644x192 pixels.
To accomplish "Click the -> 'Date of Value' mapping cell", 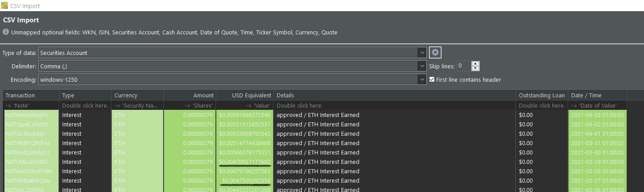I will click(598, 105).
